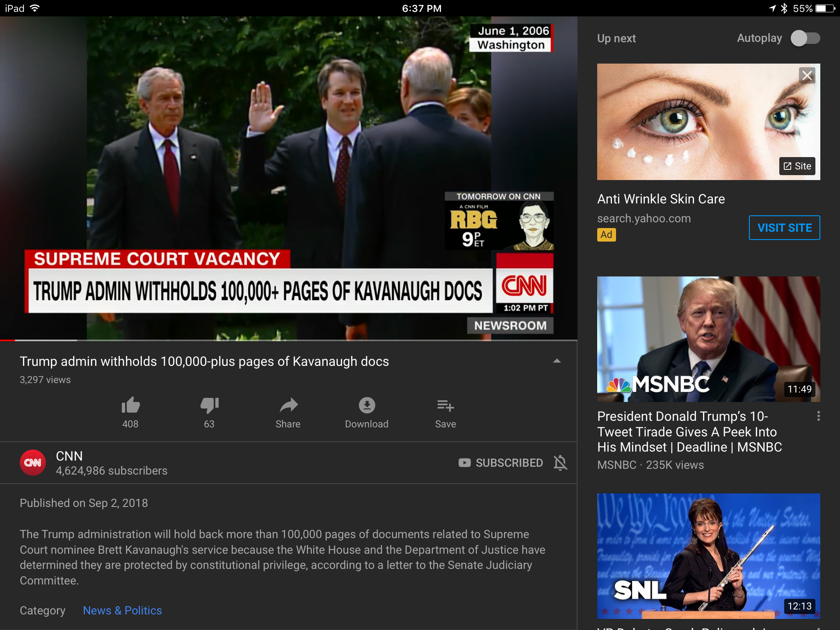Image resolution: width=840 pixels, height=630 pixels.
Task: Open the Anti Wrinkle Skin Care title
Action: [661, 199]
